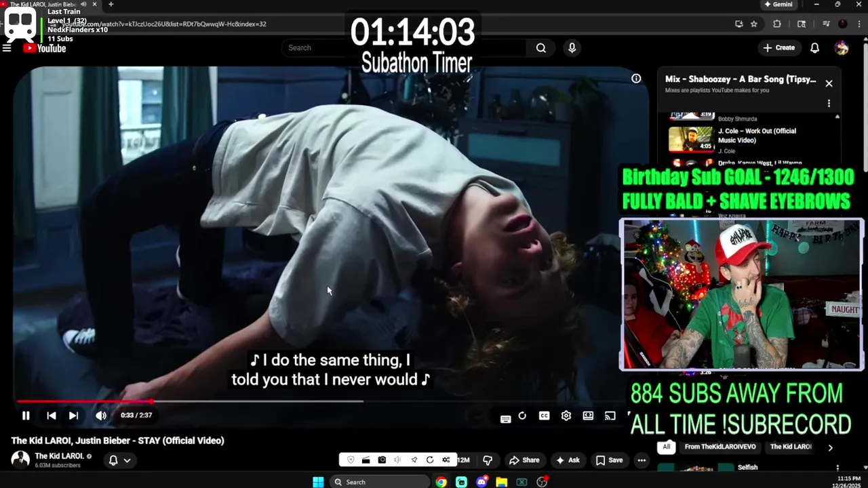This screenshot has width=868, height=488.
Task: Click the Share button
Action: click(x=524, y=460)
